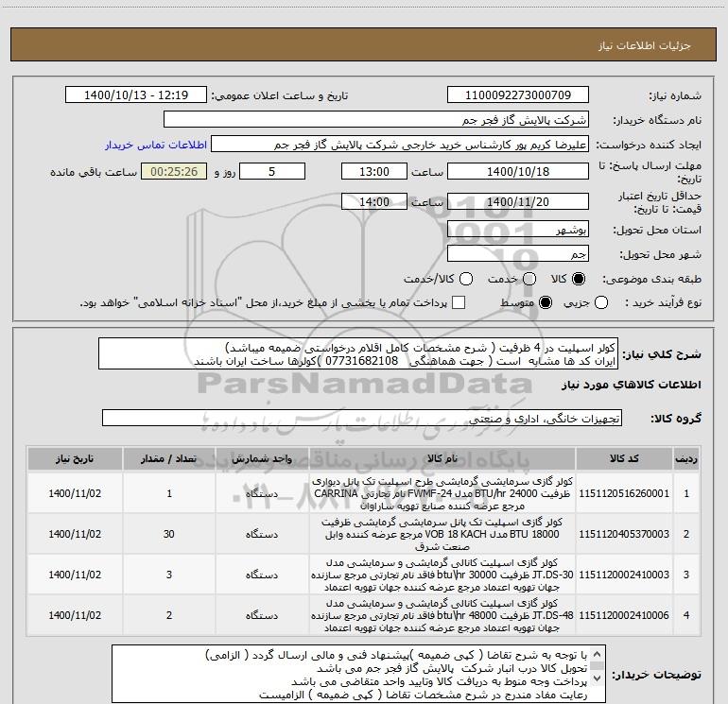Click the row 4 need date 1400/11/02
This screenshot has width=728, height=704.
(x=75, y=615)
